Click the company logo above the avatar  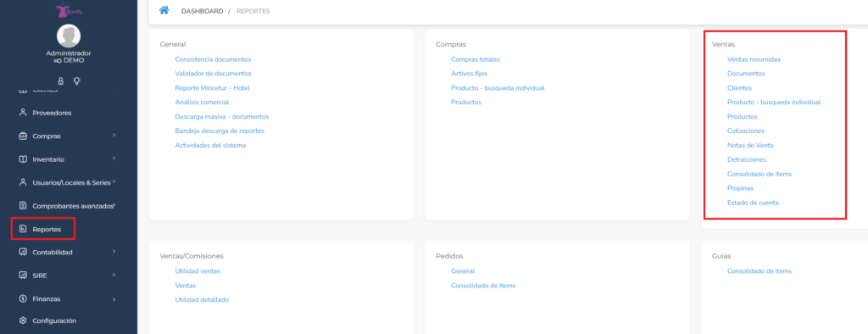pos(69,9)
